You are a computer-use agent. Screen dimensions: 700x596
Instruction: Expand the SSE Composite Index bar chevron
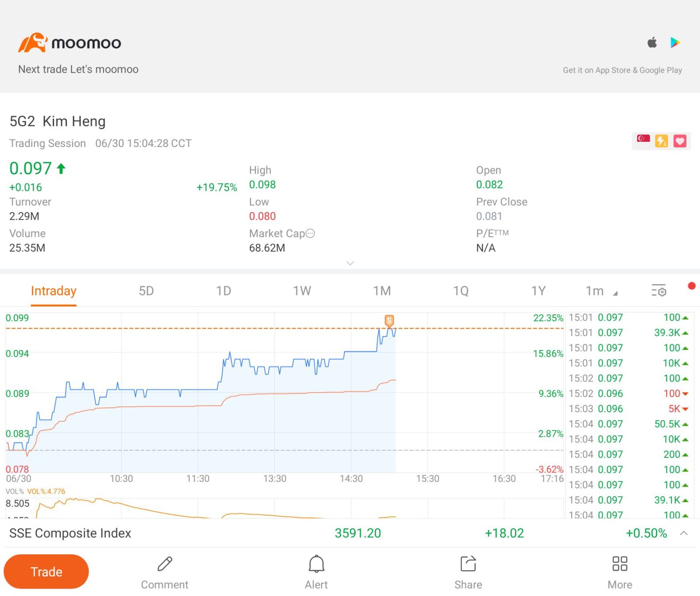[684, 533]
